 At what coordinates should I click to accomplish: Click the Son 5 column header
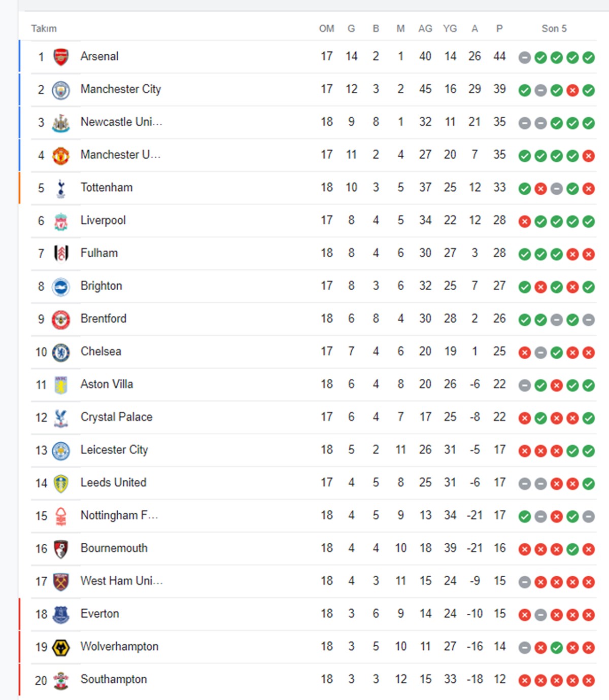pos(554,28)
